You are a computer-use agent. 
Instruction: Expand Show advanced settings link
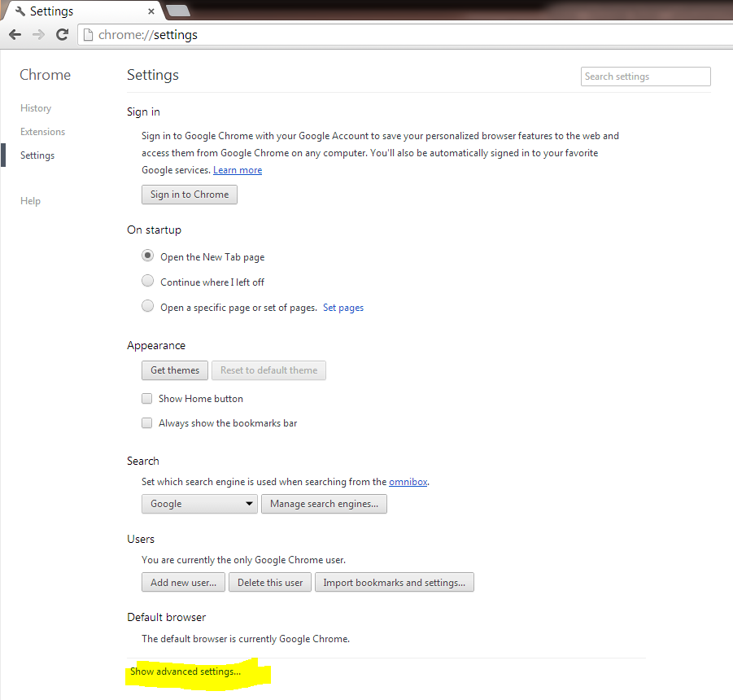coord(185,672)
